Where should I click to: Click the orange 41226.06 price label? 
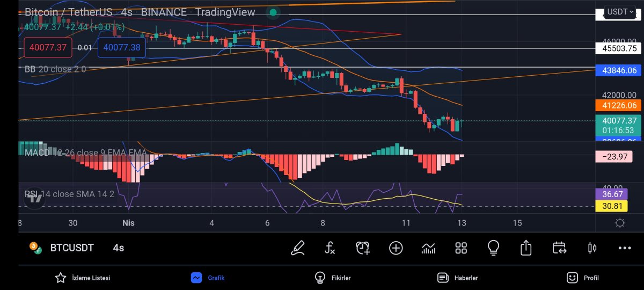pyautogui.click(x=618, y=106)
